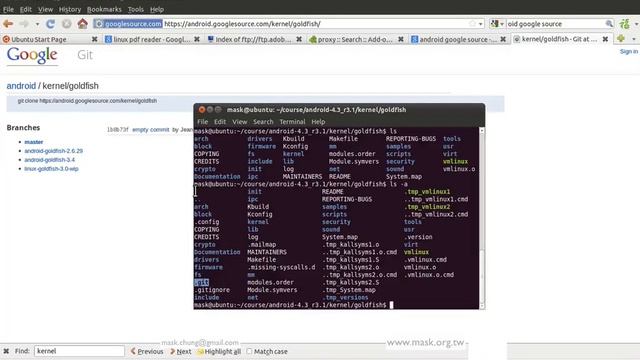
Task: Close the kernel/goldfish tab
Action: point(605,39)
